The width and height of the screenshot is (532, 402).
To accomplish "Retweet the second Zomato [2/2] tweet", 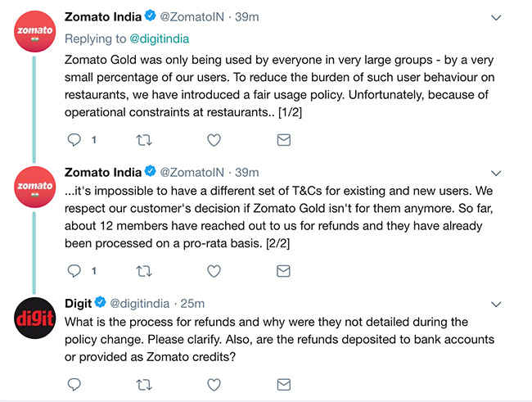I will point(144,271).
